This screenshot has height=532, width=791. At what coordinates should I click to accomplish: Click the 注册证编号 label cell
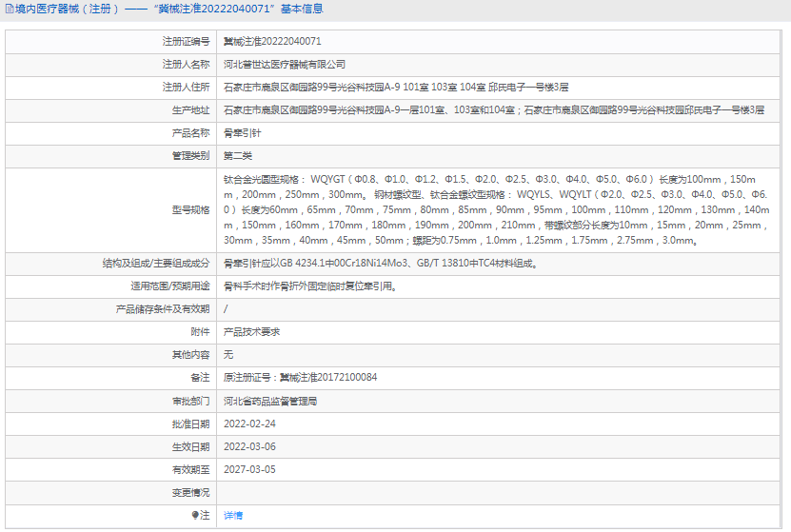point(186,41)
